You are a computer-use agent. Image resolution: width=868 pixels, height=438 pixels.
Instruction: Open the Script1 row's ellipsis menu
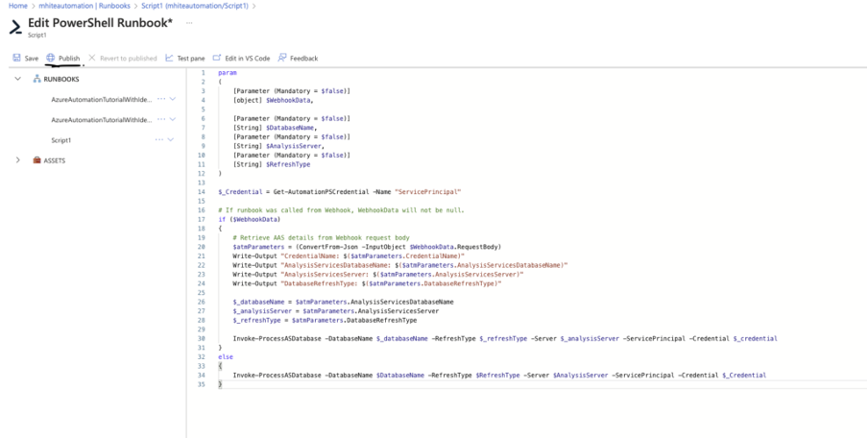point(159,140)
